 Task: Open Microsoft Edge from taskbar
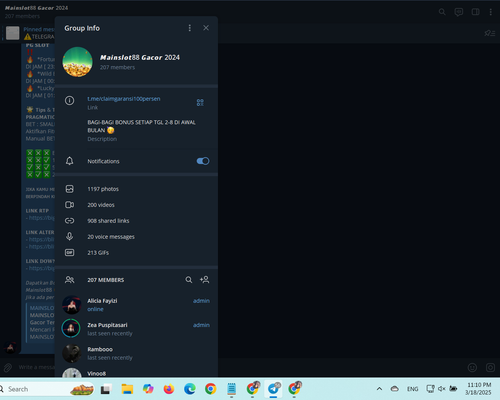190,389
